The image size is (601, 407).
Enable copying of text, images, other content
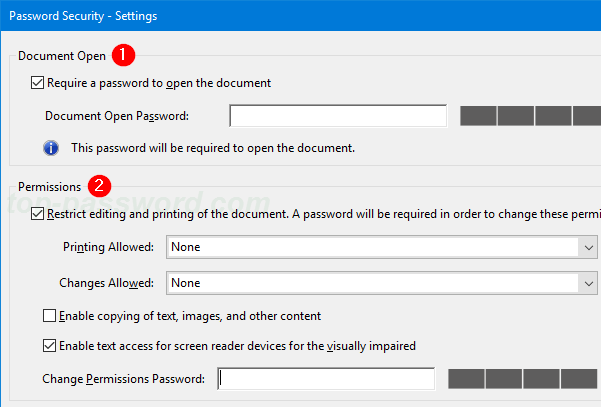[x=50, y=316]
